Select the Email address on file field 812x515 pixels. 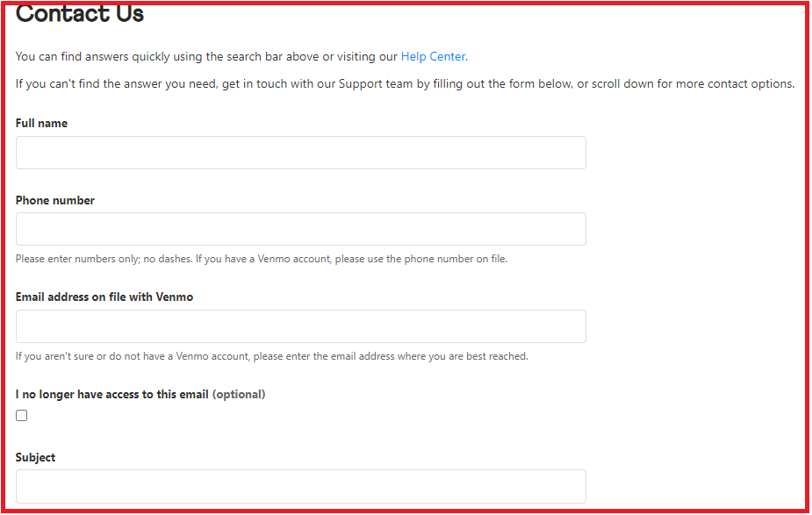pyautogui.click(x=301, y=326)
